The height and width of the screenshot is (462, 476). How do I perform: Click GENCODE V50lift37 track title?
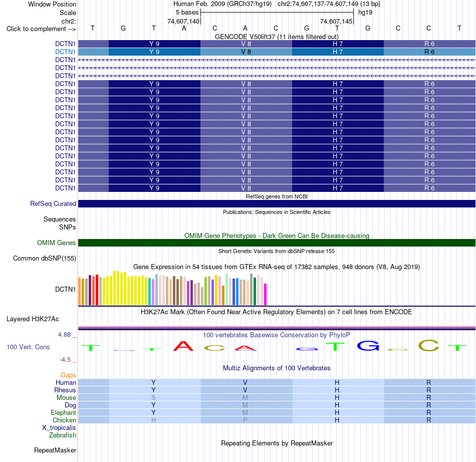277,37
